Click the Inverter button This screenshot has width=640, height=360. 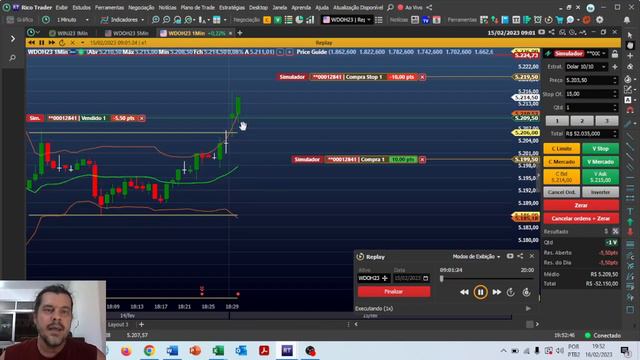click(600, 192)
